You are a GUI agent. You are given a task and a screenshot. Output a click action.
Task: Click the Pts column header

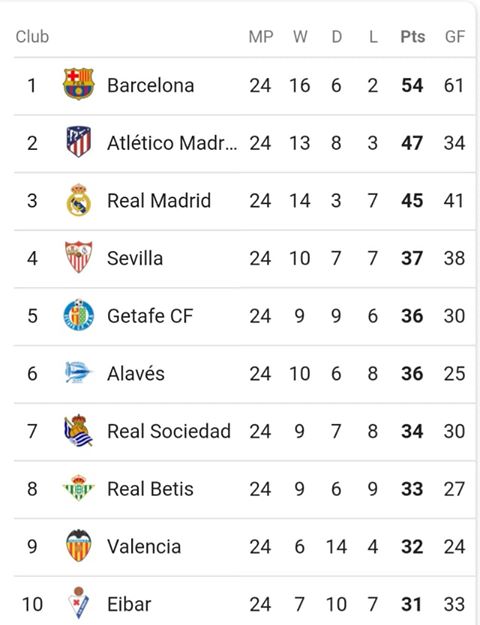point(413,37)
